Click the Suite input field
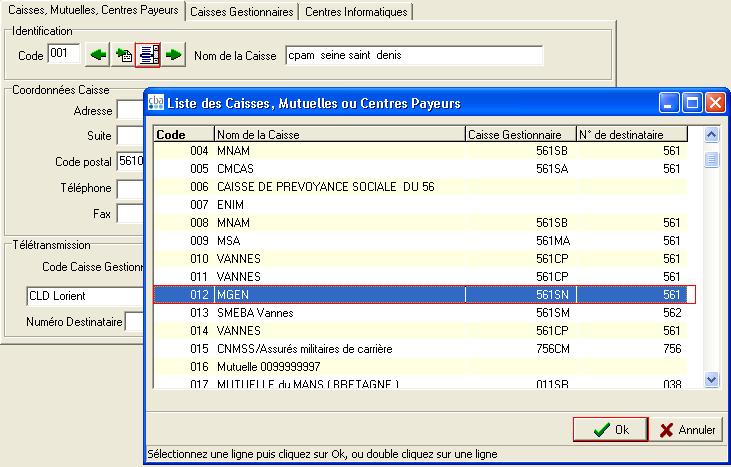Screen dimensions: 731x467 pyautogui.click(x=130, y=136)
